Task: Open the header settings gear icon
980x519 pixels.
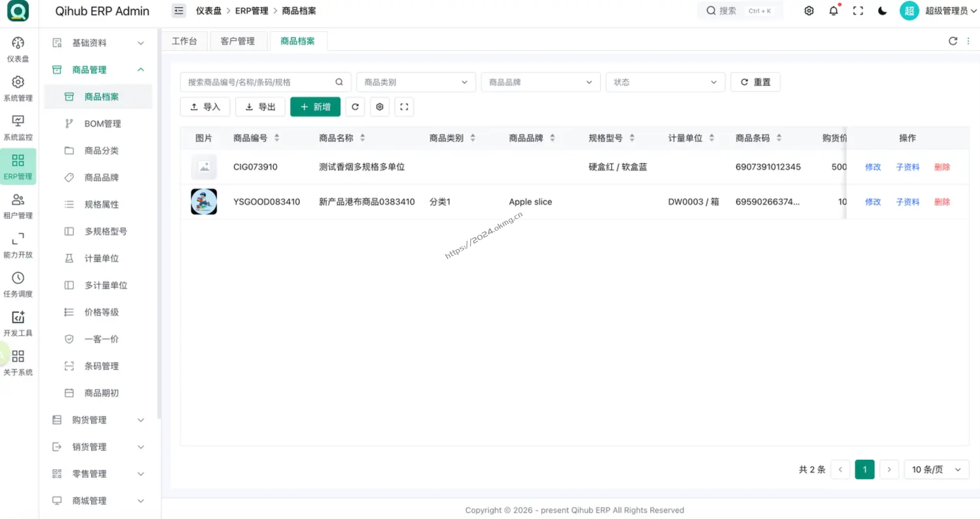Action: 809,11
